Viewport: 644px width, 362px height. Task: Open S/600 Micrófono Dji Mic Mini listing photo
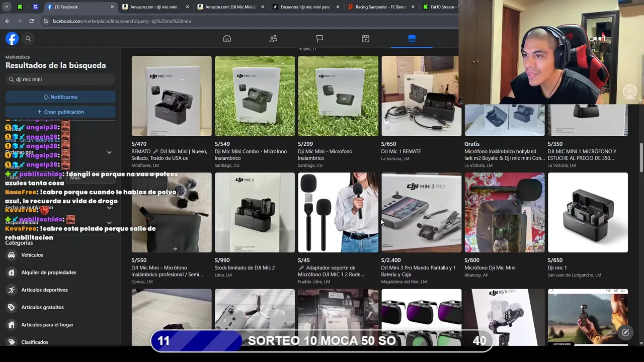tap(505, 213)
